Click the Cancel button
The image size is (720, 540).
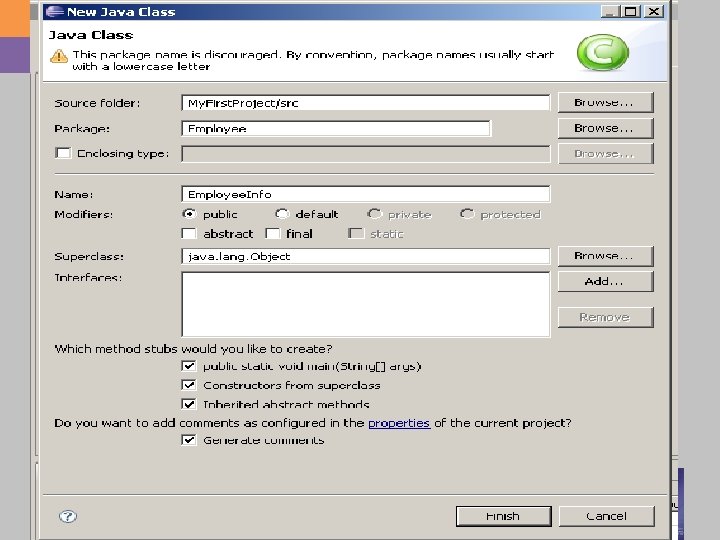click(x=606, y=516)
